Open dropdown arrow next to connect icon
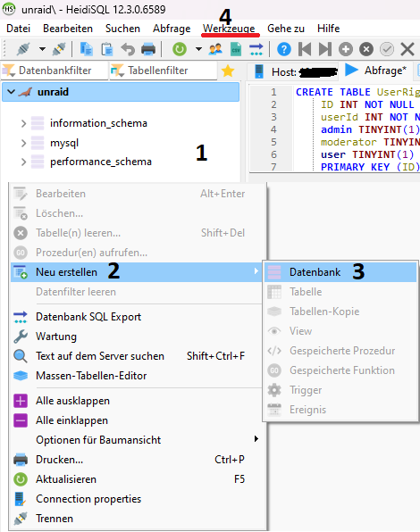Viewport: 420px width, 532px height. click(x=42, y=49)
